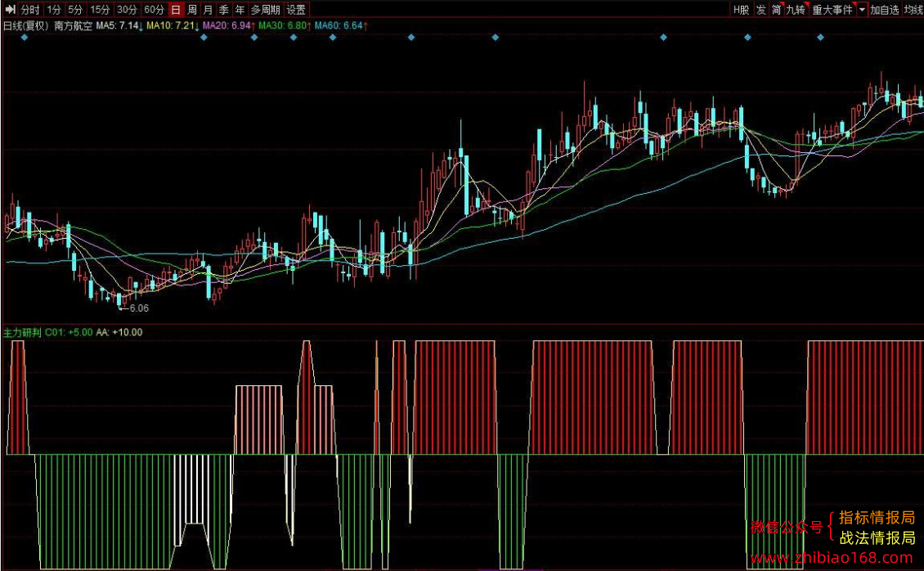Toggle the 均线 moving average display
Image resolution: width=924 pixels, height=571 pixels.
pos(913,10)
